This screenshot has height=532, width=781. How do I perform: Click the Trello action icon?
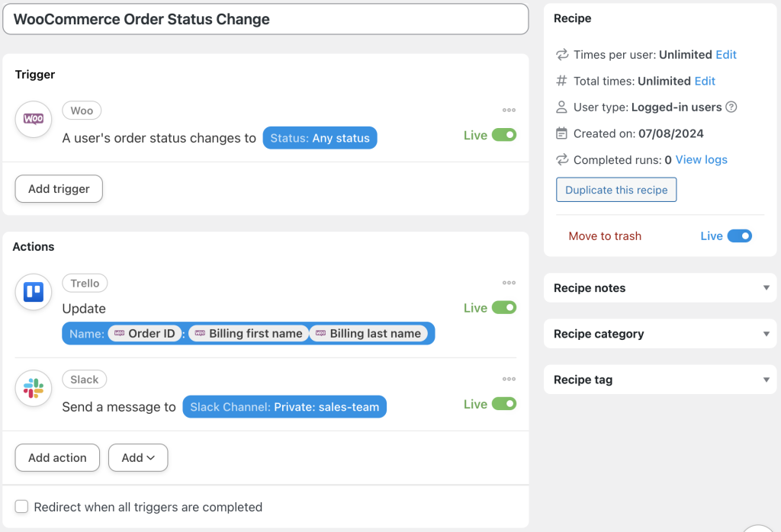coord(33,292)
